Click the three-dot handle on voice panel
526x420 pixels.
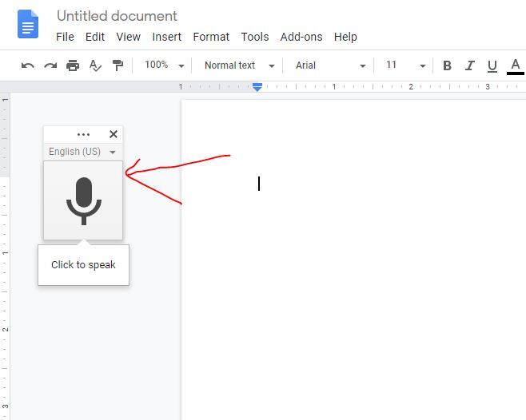pos(83,135)
